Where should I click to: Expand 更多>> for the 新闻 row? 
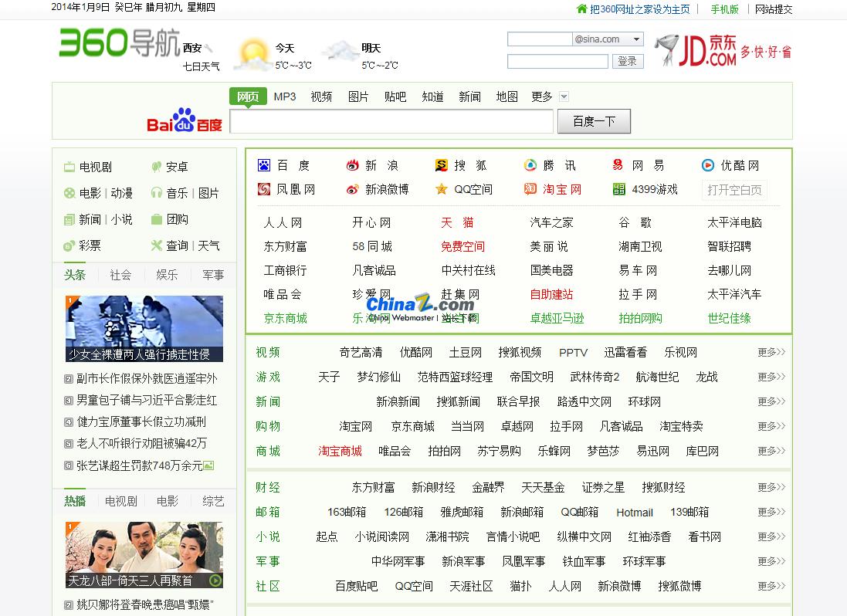[771, 401]
